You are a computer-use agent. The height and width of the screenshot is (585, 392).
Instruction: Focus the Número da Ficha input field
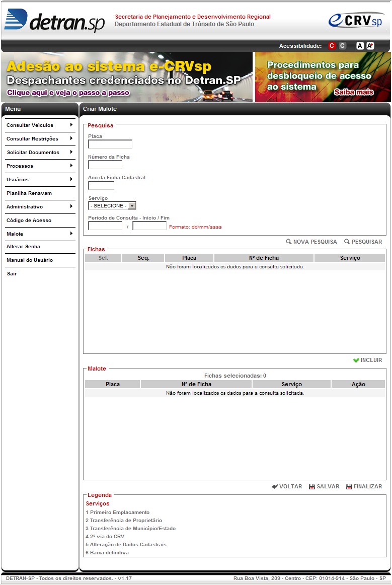(105, 165)
